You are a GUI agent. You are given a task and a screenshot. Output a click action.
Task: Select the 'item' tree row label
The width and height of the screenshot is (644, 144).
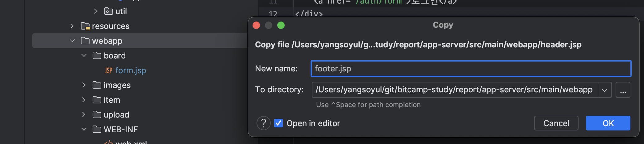coord(112,100)
